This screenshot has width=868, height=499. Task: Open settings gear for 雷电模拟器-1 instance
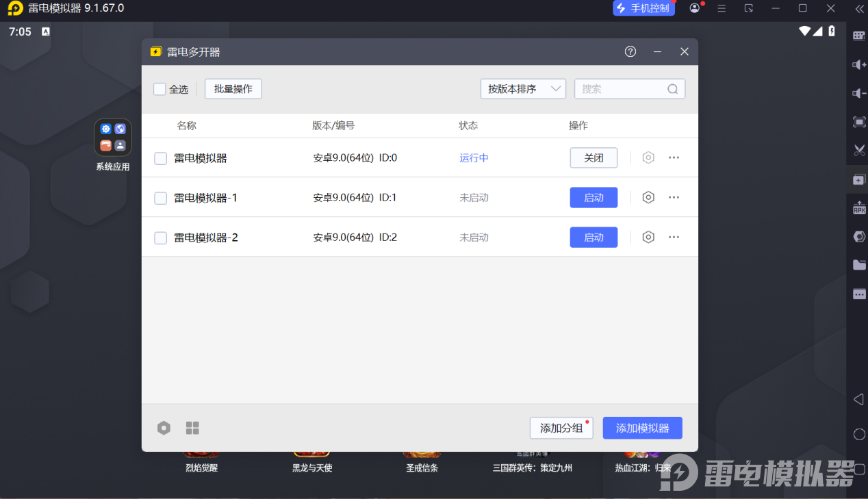pyautogui.click(x=648, y=197)
